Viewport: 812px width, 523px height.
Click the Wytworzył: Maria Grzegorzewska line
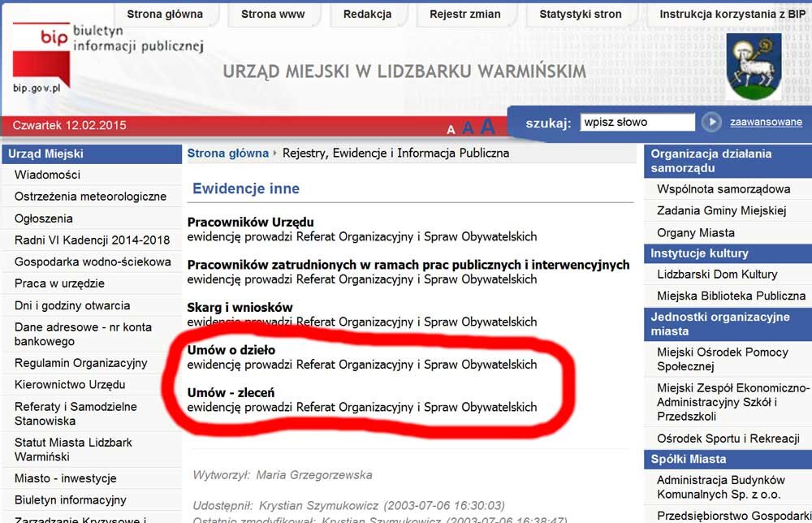(283, 475)
